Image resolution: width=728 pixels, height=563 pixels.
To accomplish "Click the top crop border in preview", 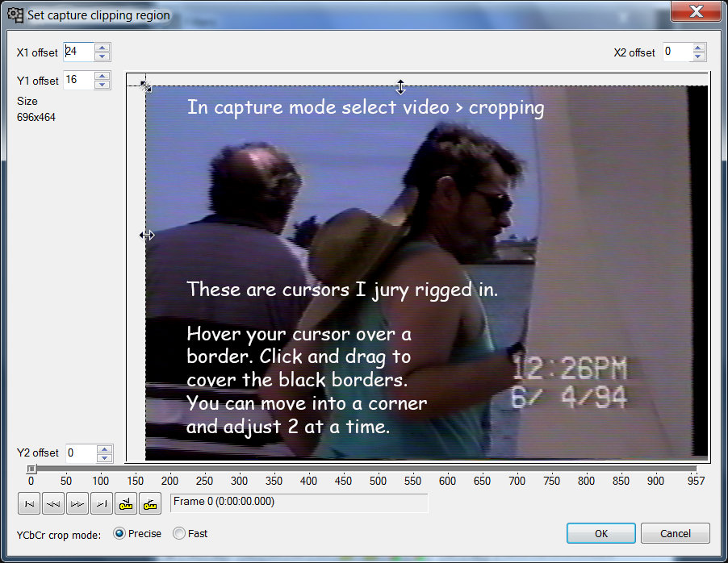I will click(400, 85).
